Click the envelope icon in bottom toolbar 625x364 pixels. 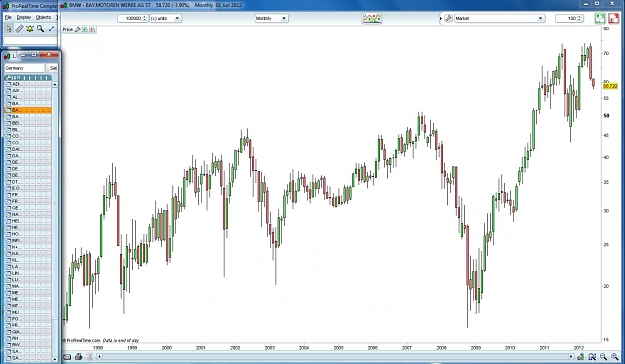[67, 356]
